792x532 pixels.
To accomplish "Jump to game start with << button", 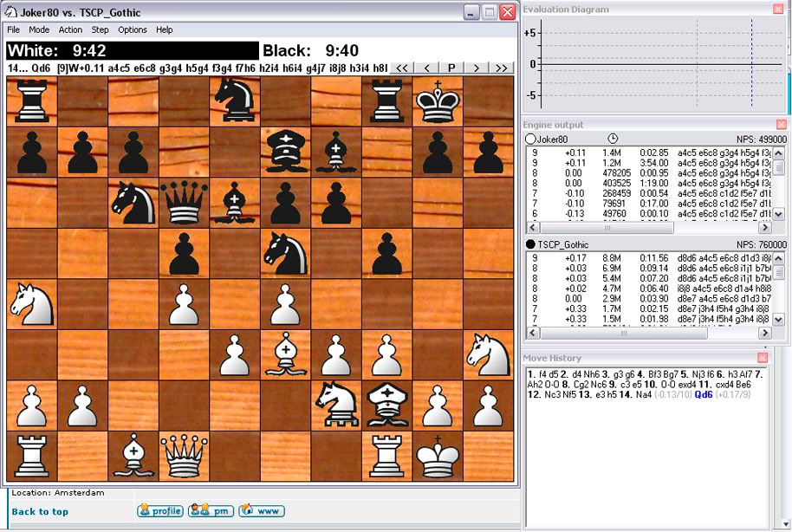I will coord(401,68).
